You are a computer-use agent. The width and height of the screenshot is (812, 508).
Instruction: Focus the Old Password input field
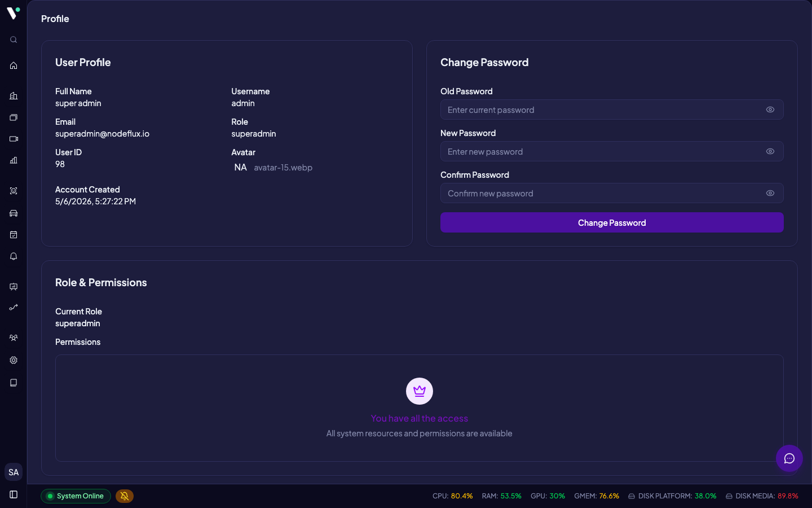coord(612,110)
